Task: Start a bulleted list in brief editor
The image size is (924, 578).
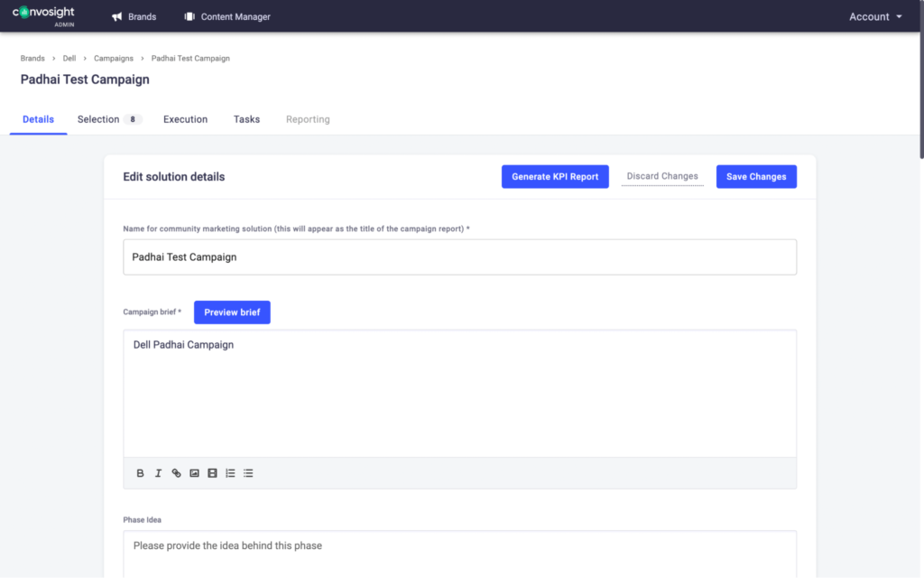Action: coord(248,473)
